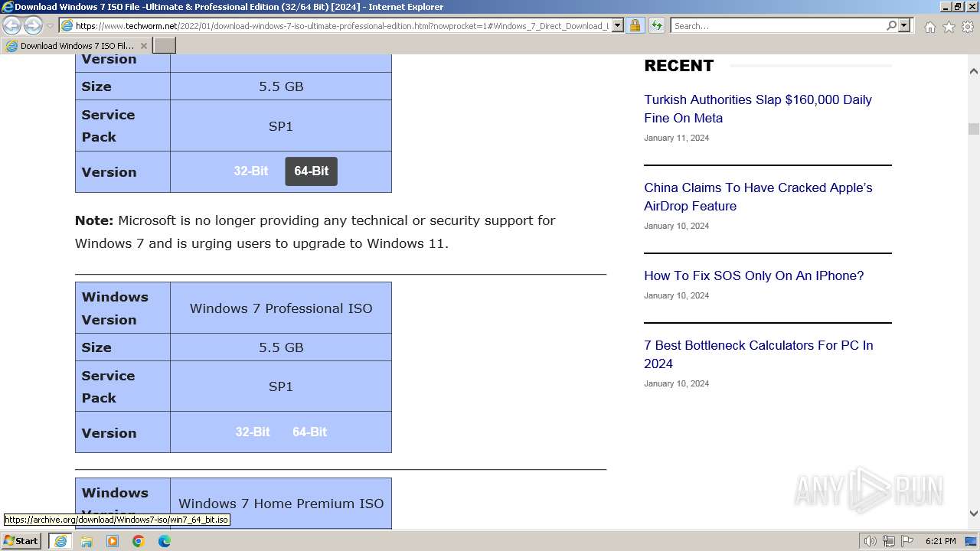Viewport: 980px width, 551px height.
Task: Click 32-Bit link in Professional ISO table
Action: point(253,432)
